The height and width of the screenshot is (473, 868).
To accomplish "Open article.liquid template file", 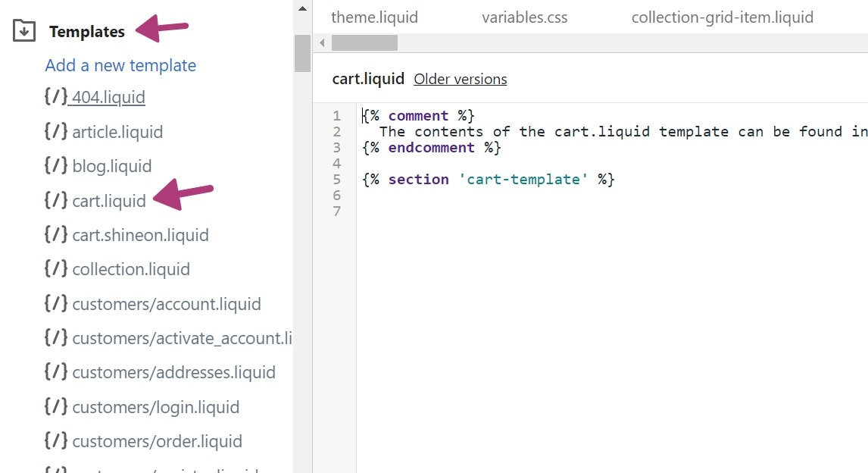I will pyautogui.click(x=117, y=133).
